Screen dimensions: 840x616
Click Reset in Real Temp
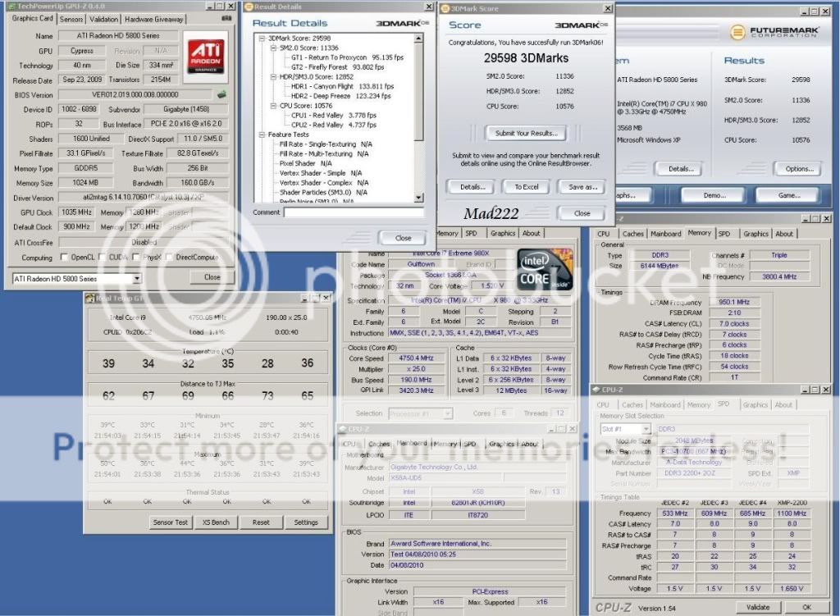(261, 522)
